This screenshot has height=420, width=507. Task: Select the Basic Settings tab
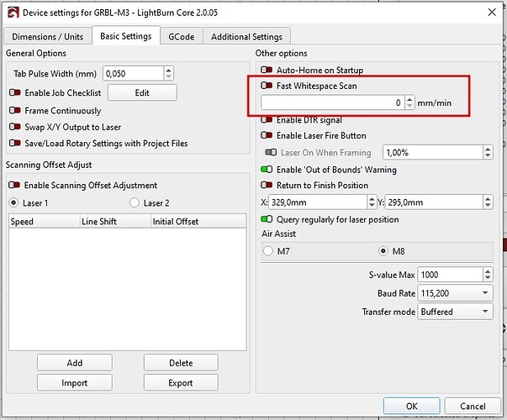(126, 36)
